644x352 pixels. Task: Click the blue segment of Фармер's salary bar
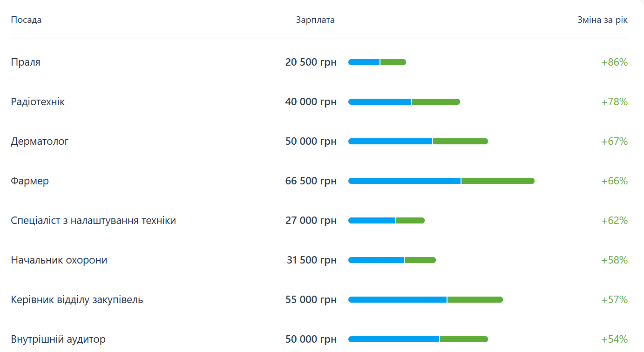point(404,181)
